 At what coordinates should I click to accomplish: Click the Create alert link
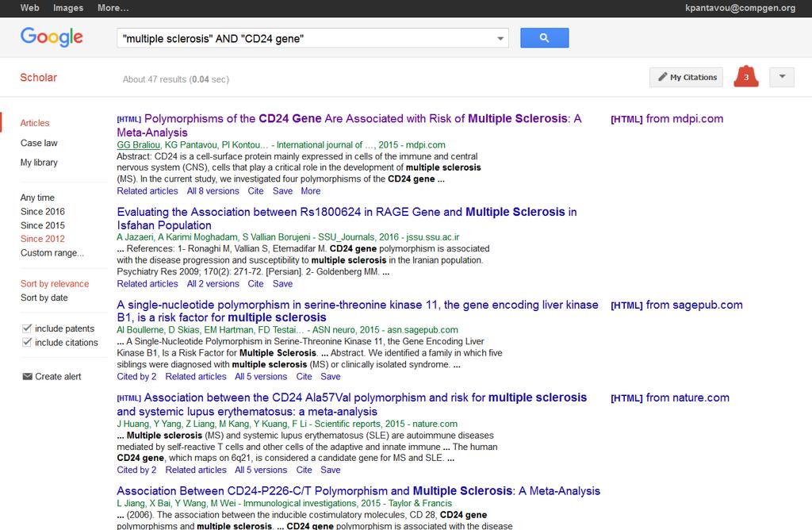(58, 376)
